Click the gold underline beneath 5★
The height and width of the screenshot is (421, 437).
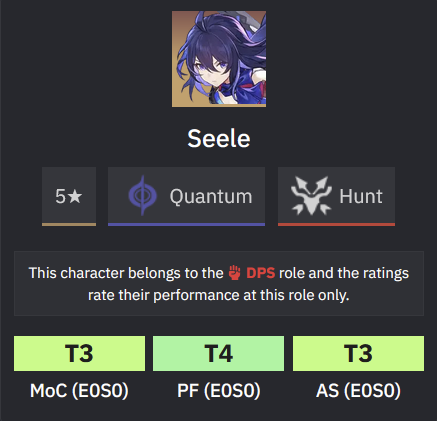click(x=69, y=225)
